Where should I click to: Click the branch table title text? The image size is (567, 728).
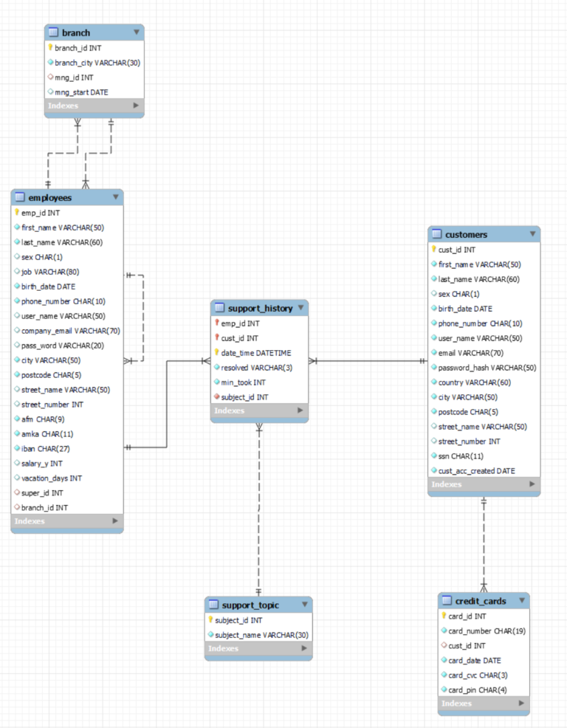tap(76, 32)
